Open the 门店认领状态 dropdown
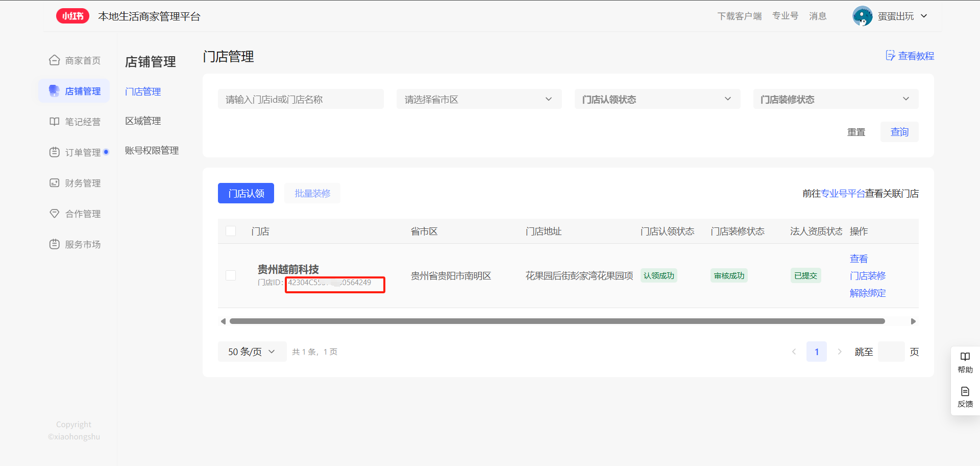The height and width of the screenshot is (466, 980). 657,99
